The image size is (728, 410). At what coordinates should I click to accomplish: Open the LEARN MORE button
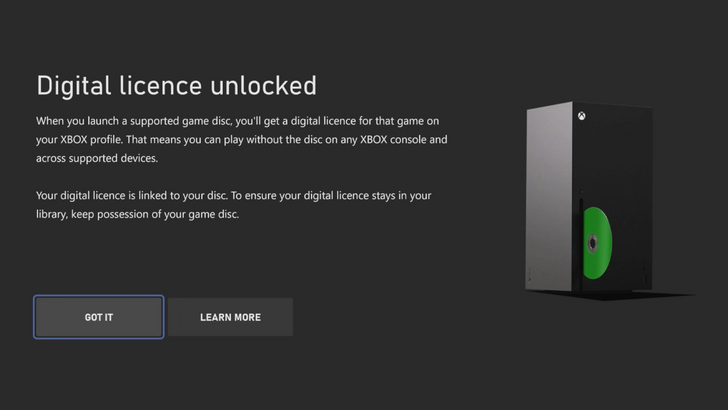point(230,317)
